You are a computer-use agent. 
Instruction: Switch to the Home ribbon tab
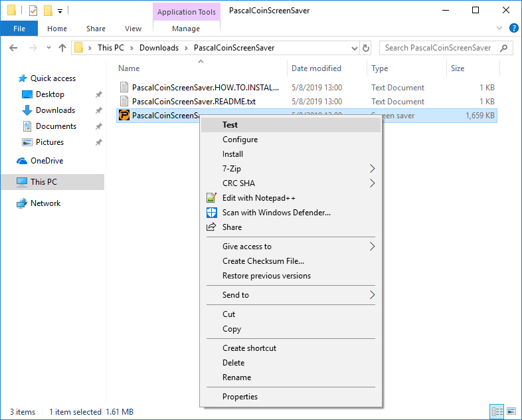coord(57,29)
